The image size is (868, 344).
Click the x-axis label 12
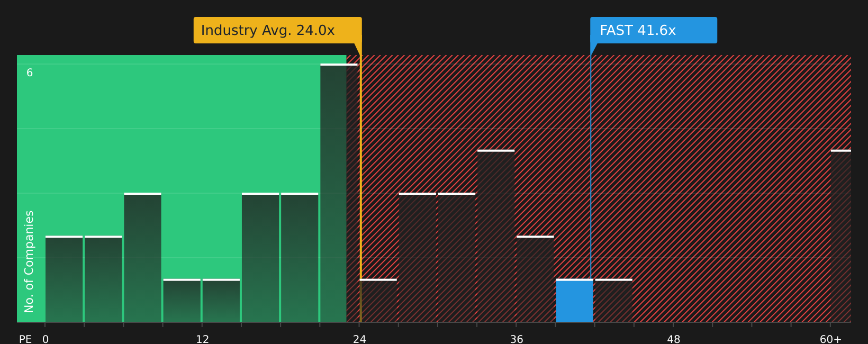click(x=203, y=339)
